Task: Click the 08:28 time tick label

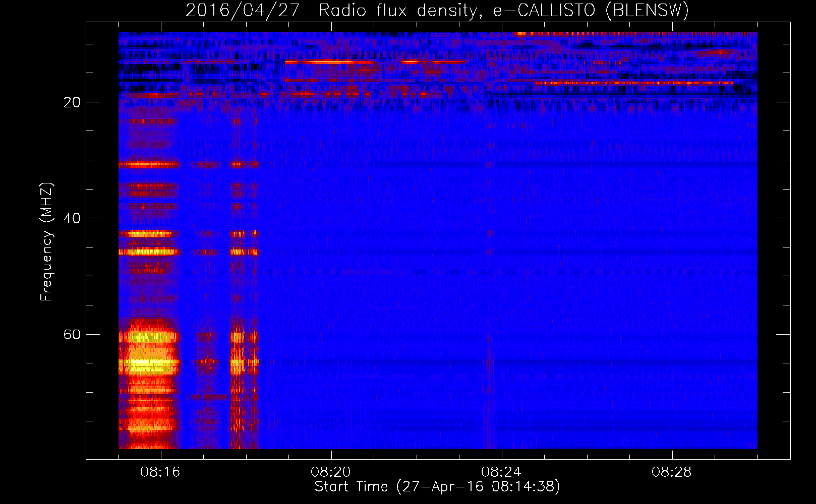Action: [x=672, y=472]
